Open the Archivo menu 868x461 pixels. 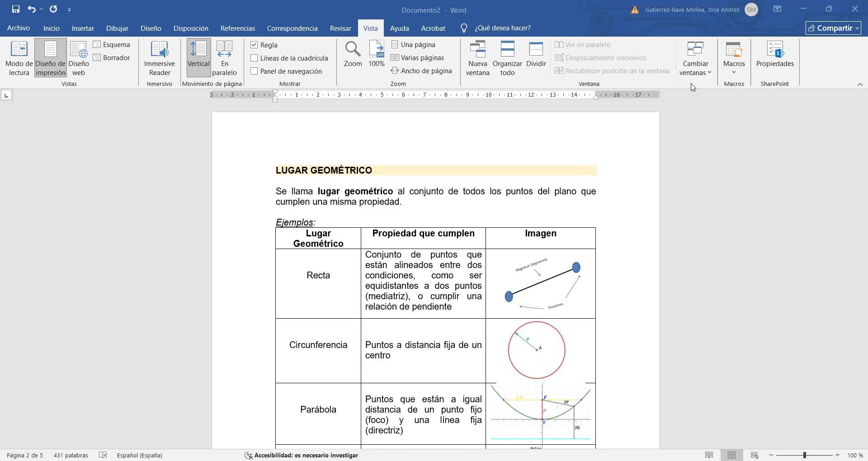click(x=19, y=28)
